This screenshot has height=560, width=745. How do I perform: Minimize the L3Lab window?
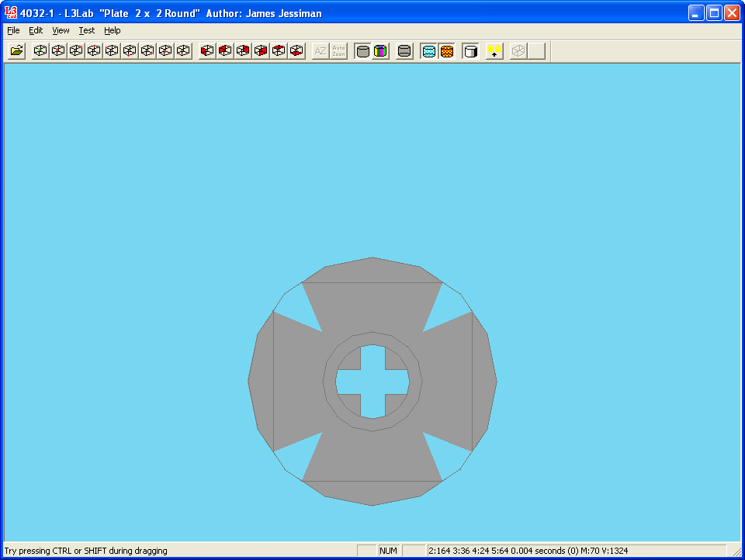696,13
